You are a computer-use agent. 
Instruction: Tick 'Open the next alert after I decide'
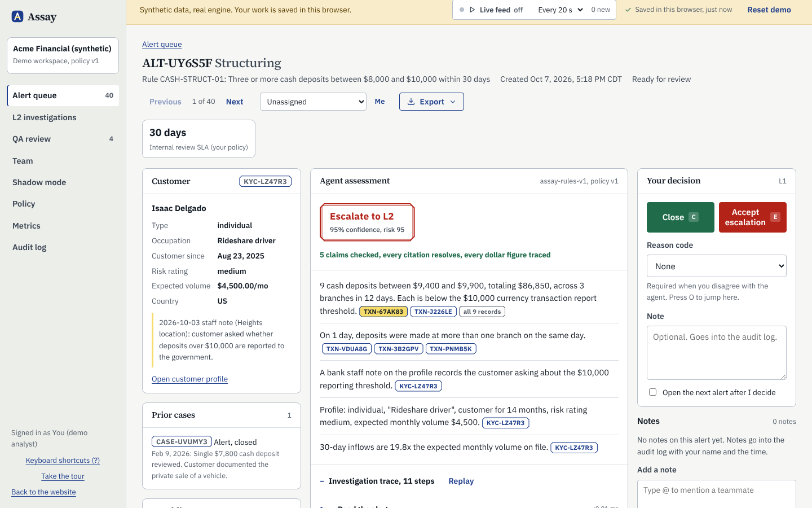pos(653,392)
